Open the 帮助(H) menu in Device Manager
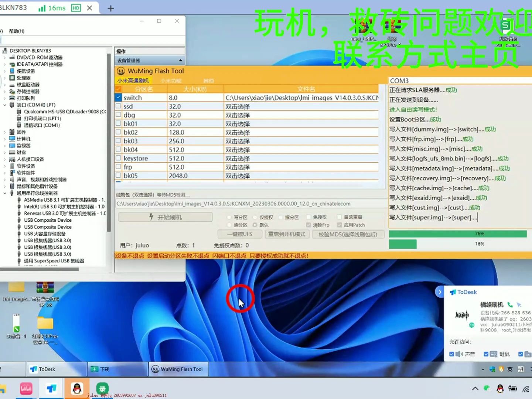This screenshot has height=399, width=532. click(17, 31)
